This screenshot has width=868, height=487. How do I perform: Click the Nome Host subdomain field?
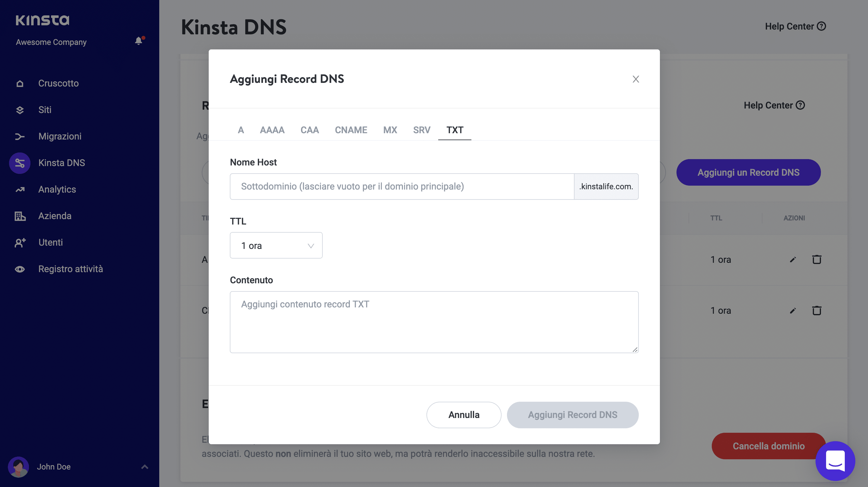point(402,187)
